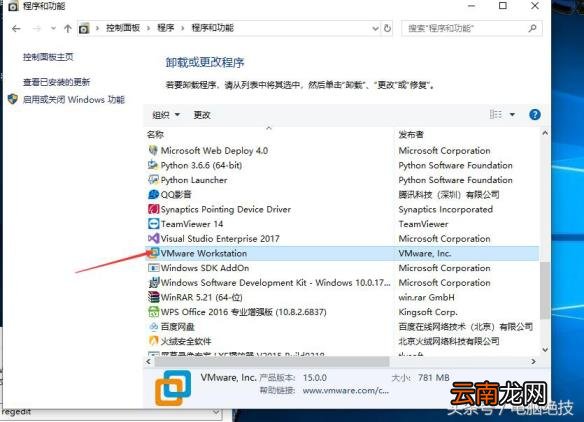Viewport: 584px width, 422px height.
Task: Click the Visual Studio Enterprise 2017 icon
Action: [153, 238]
